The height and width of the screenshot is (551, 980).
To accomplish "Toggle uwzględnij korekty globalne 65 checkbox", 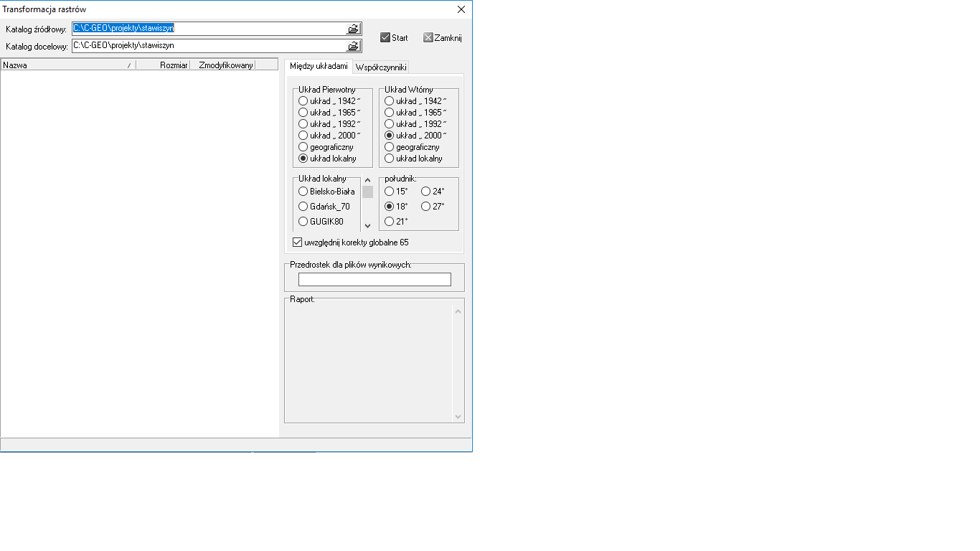I will point(351,242).
